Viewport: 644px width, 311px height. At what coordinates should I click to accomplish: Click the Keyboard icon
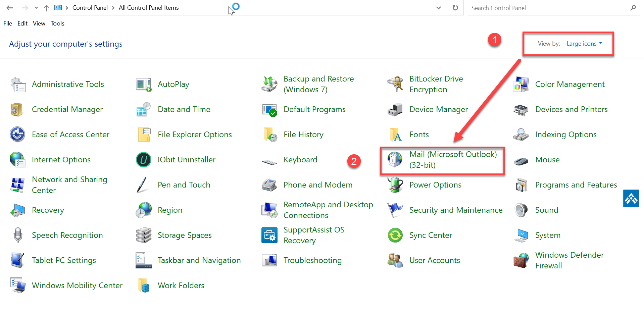[x=269, y=162]
